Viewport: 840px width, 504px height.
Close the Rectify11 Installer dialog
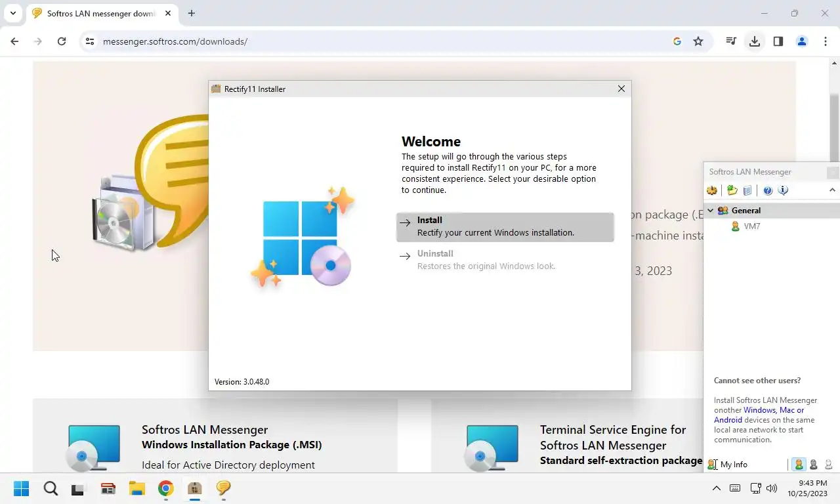coord(621,89)
